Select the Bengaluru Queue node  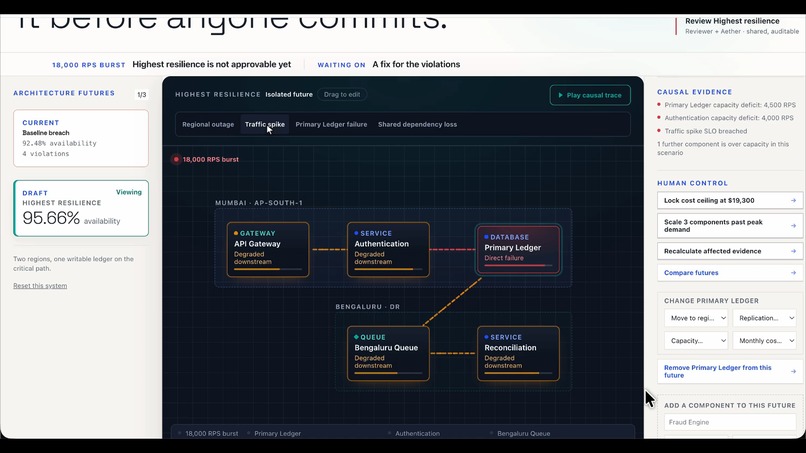pyautogui.click(x=388, y=353)
